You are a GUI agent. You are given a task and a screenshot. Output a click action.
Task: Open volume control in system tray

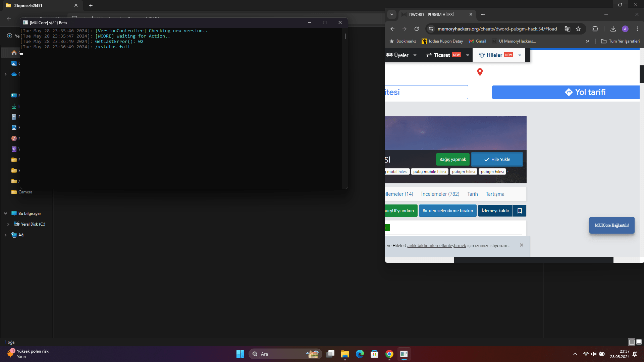tap(594, 354)
